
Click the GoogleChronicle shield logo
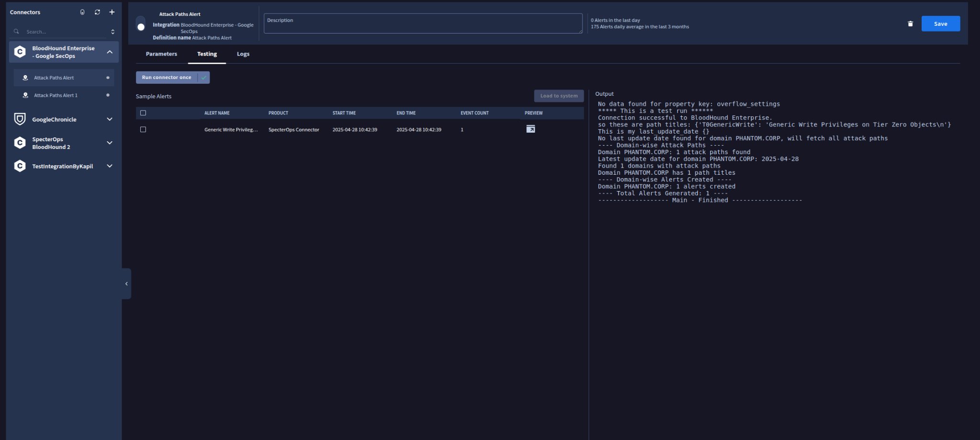coord(20,119)
